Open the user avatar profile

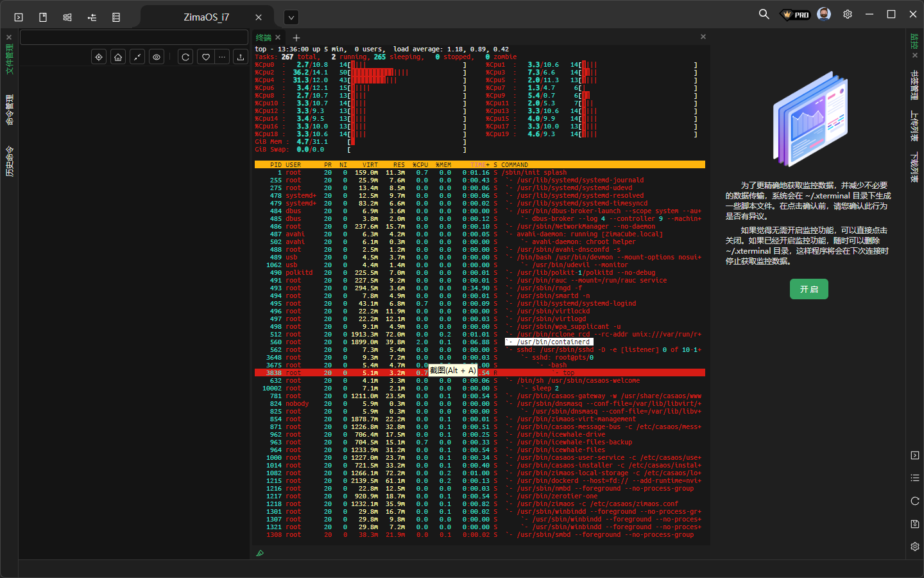tap(824, 14)
